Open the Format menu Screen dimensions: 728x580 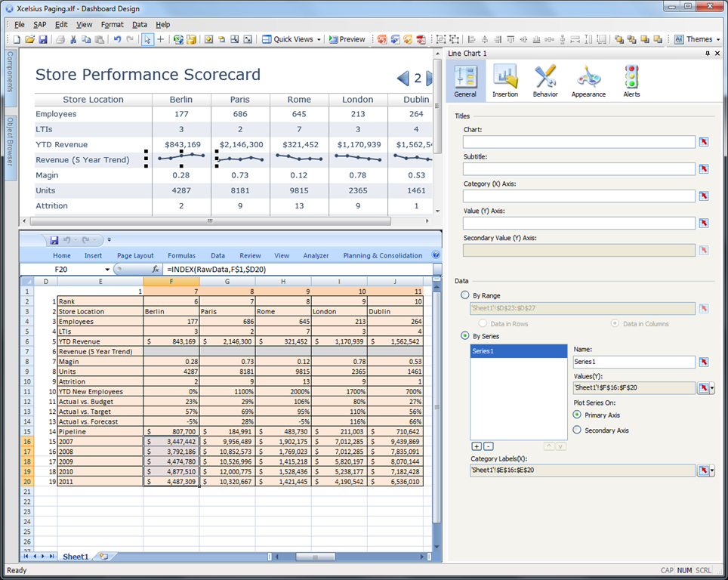coord(113,25)
